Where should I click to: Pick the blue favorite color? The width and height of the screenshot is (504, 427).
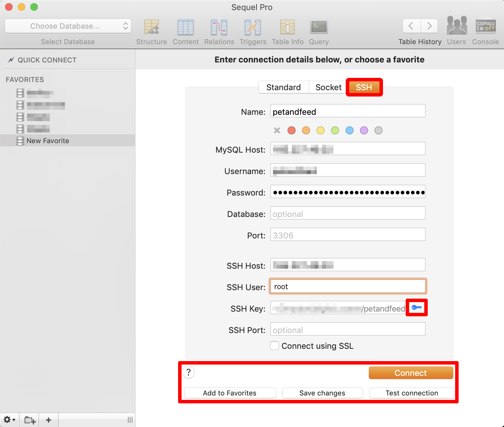coord(350,130)
